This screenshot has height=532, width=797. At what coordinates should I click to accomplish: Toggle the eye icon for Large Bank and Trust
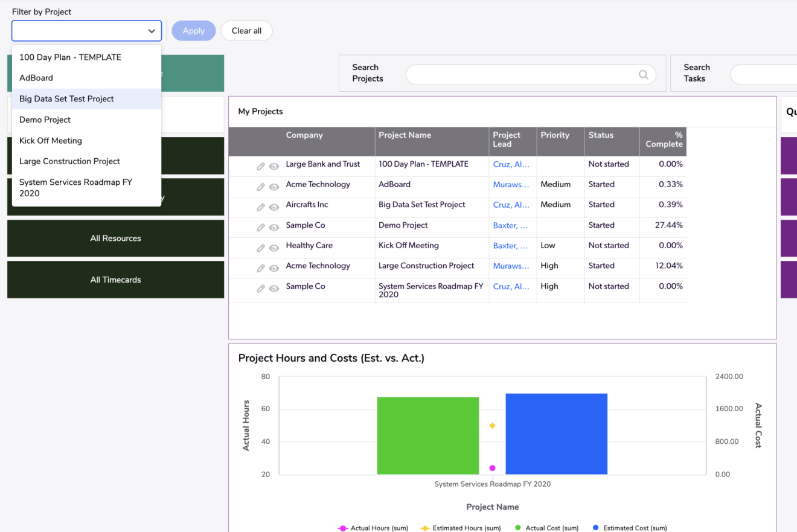tap(274, 164)
